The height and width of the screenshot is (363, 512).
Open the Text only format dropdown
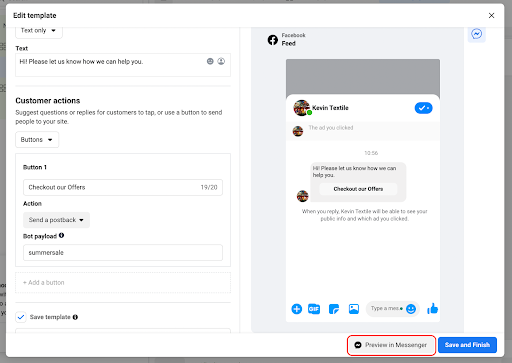pyautogui.click(x=39, y=31)
